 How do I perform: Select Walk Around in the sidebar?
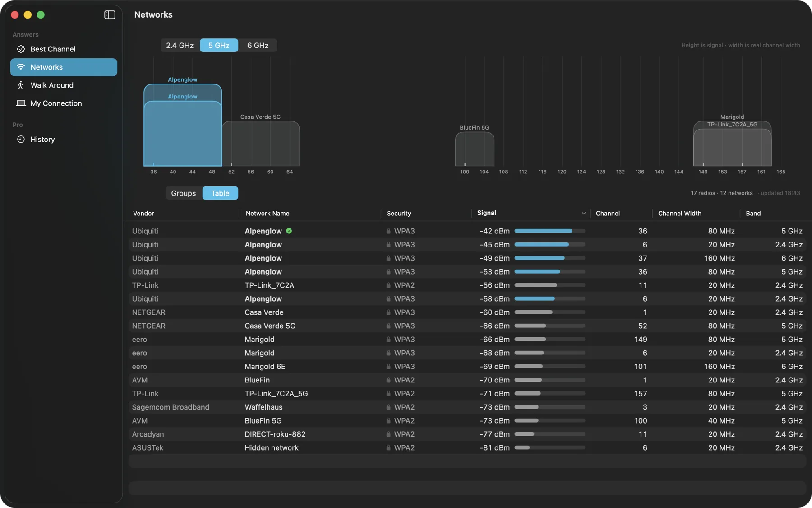(64, 85)
